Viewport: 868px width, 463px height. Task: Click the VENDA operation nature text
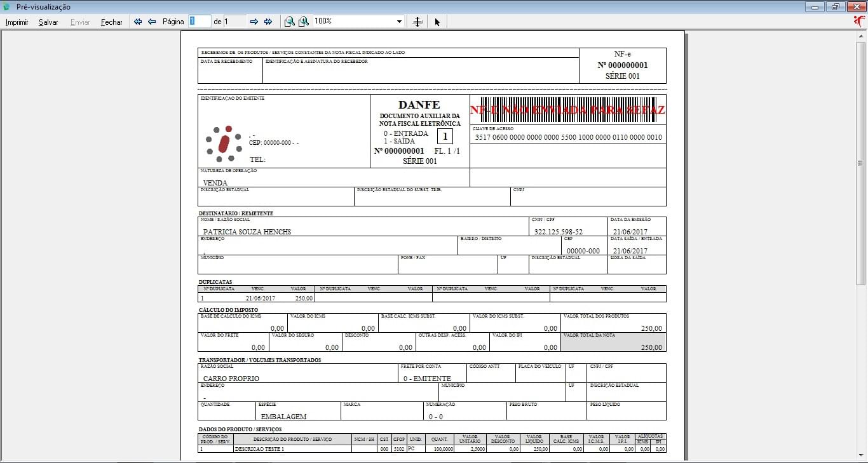pyautogui.click(x=215, y=183)
